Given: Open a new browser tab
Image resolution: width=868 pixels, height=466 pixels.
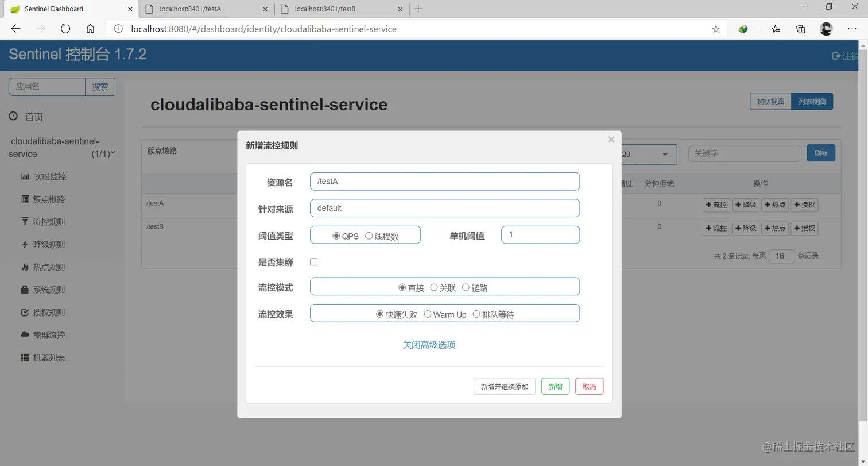Looking at the screenshot, I should pyautogui.click(x=418, y=9).
